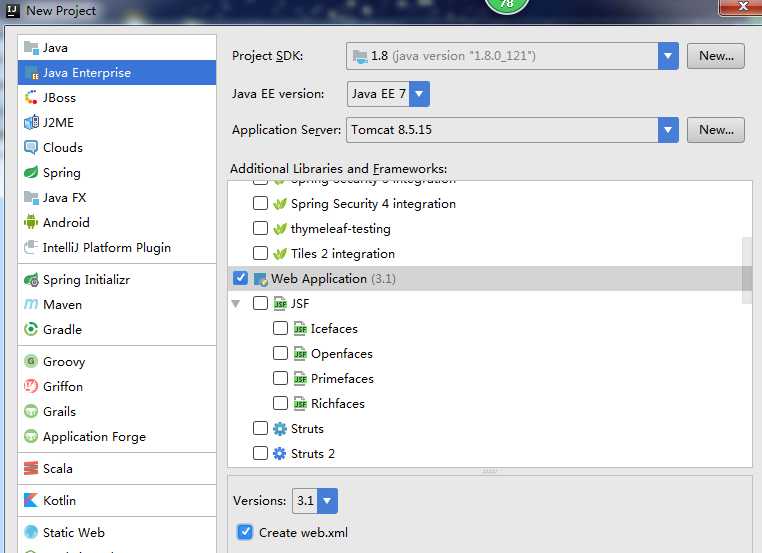Check the Richfaces checkbox

(280, 403)
